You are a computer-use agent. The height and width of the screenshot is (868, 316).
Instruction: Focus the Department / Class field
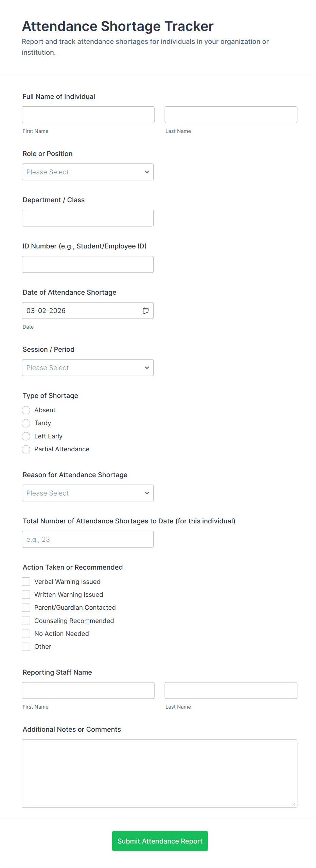[x=88, y=218]
